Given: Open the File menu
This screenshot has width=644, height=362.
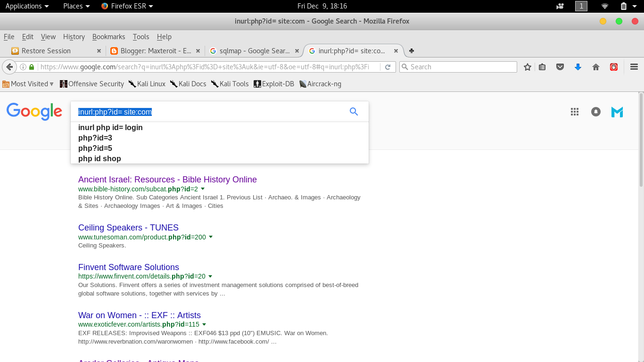Looking at the screenshot, I should pos(9,37).
